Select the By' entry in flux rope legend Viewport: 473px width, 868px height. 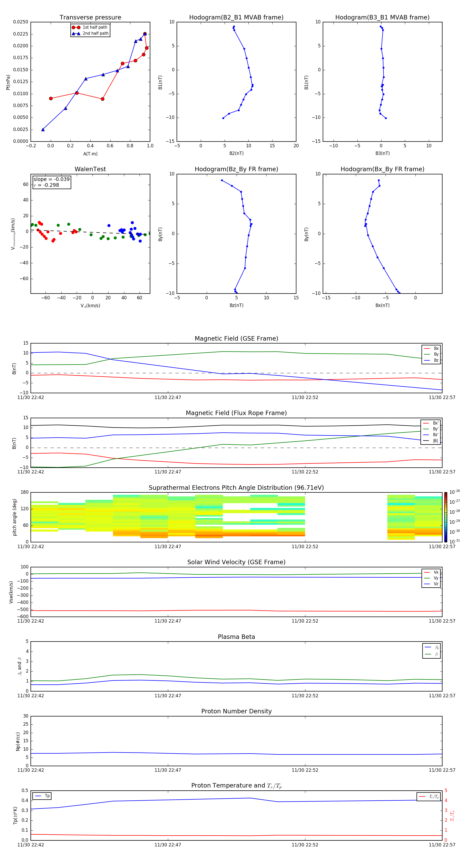[x=431, y=429]
